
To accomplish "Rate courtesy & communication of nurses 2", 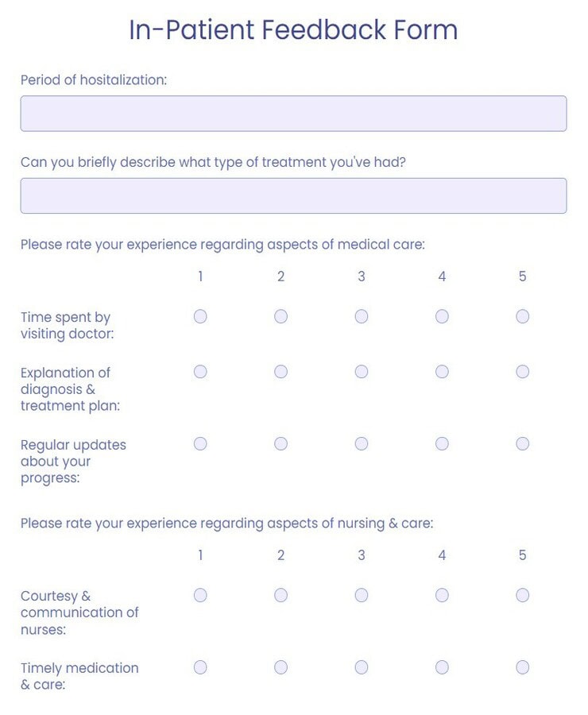I will pyautogui.click(x=280, y=595).
